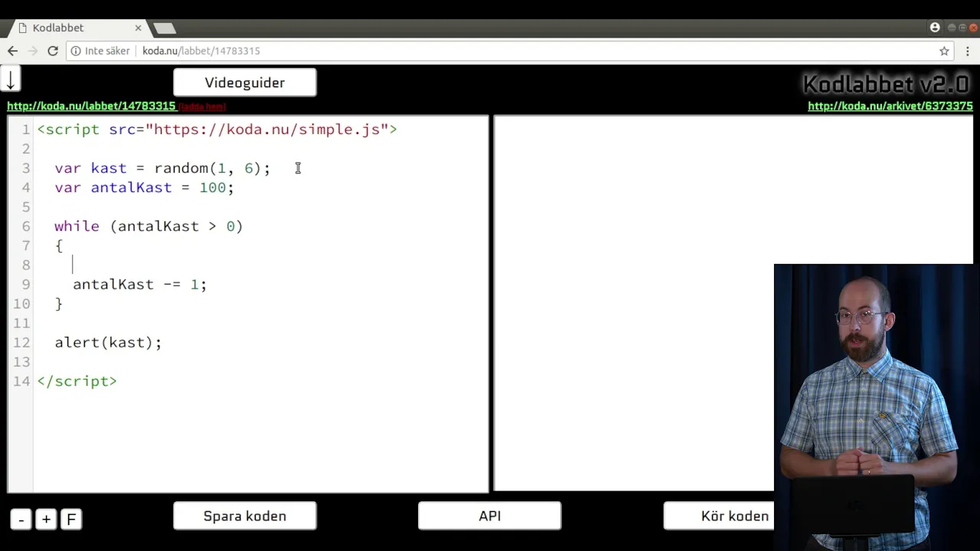The width and height of the screenshot is (980, 551).
Task: Click line number 3 in the gutter
Action: point(26,168)
